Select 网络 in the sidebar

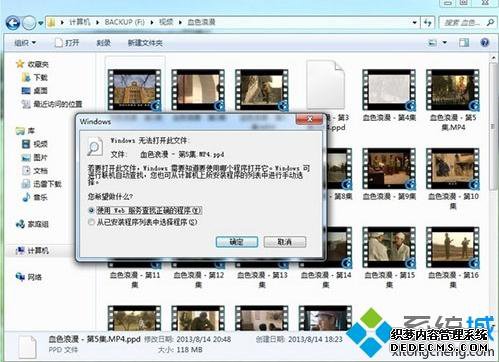[x=29, y=277]
